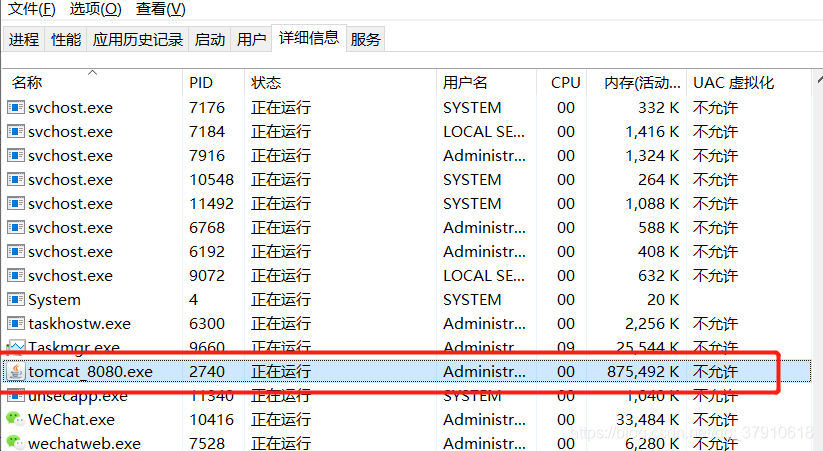This screenshot has width=823, height=451.
Task: Click memory value 20 K
Action: click(x=663, y=300)
